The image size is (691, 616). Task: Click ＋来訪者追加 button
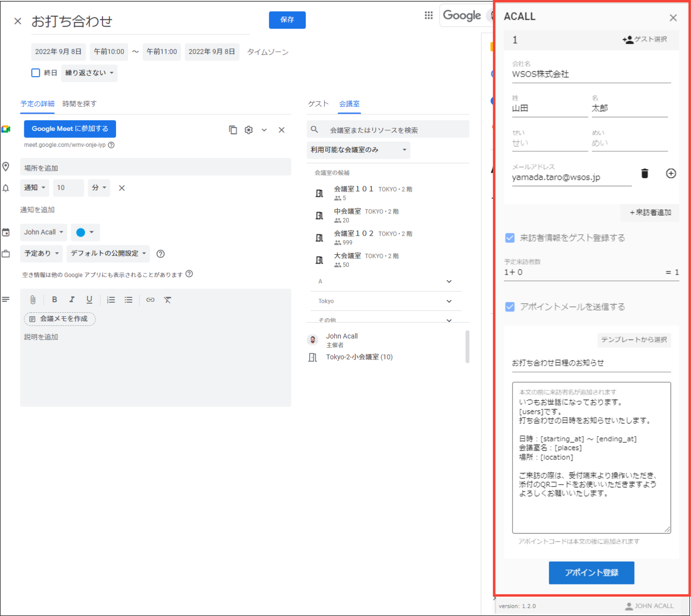(650, 212)
